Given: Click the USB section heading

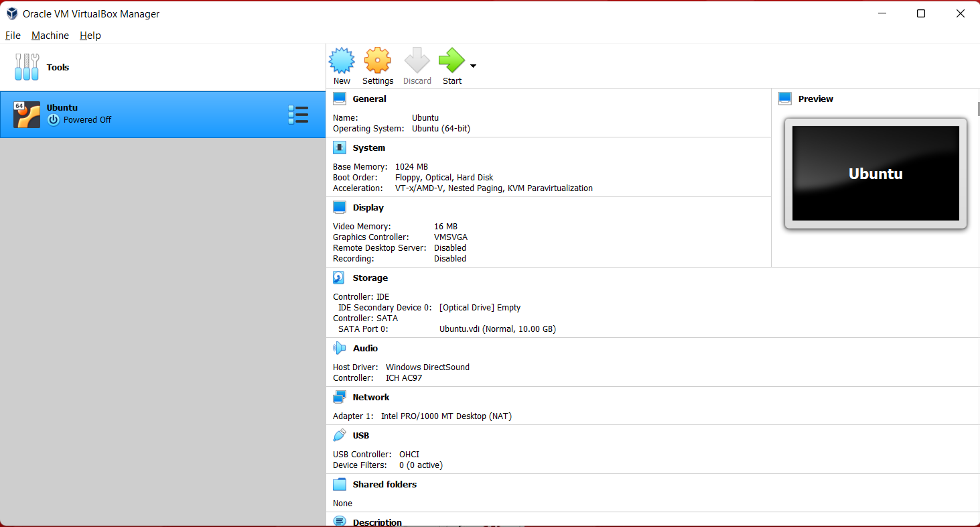Looking at the screenshot, I should (x=361, y=434).
